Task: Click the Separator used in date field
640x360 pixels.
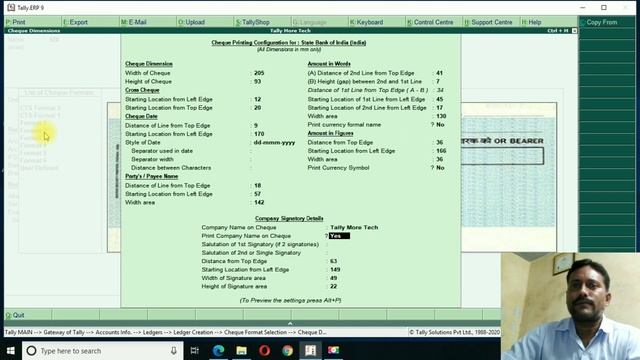Action: (162, 151)
